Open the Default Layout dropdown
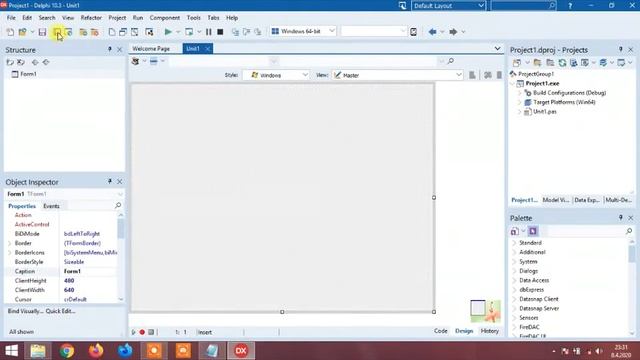The height and width of the screenshot is (360, 640). coord(448,6)
